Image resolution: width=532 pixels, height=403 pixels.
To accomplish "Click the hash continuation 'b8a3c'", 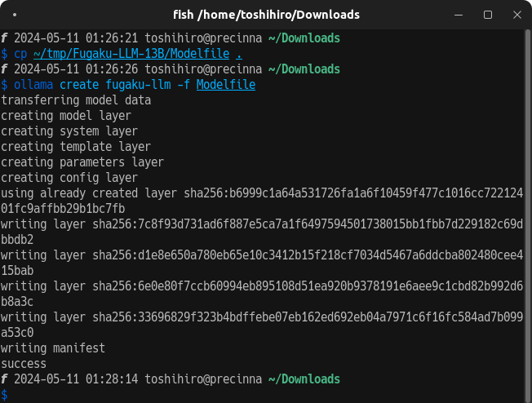I will click(17, 302).
